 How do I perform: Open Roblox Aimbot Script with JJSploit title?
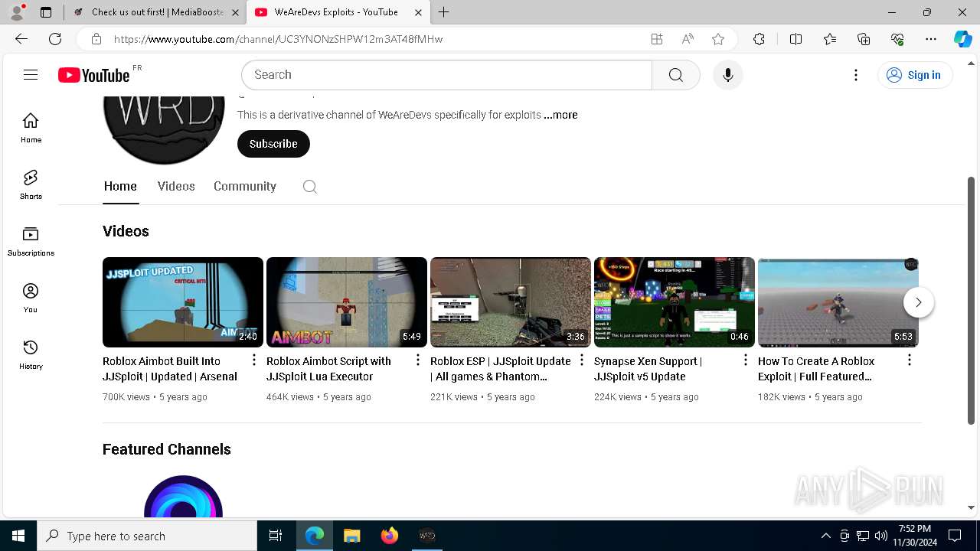point(328,369)
